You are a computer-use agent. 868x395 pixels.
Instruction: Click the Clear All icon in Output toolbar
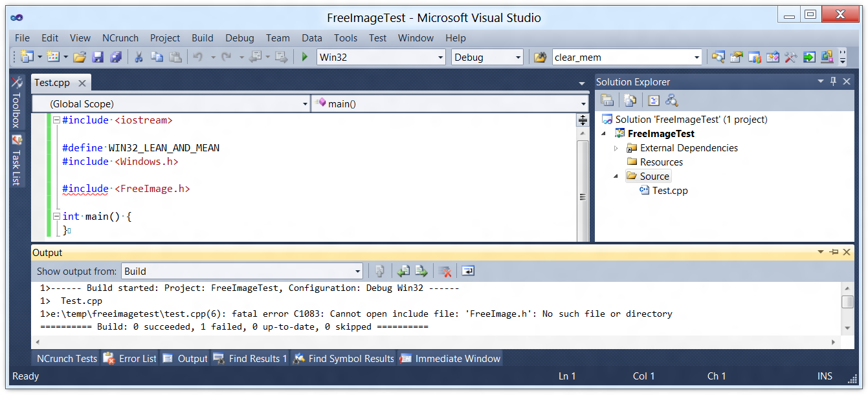coord(445,271)
